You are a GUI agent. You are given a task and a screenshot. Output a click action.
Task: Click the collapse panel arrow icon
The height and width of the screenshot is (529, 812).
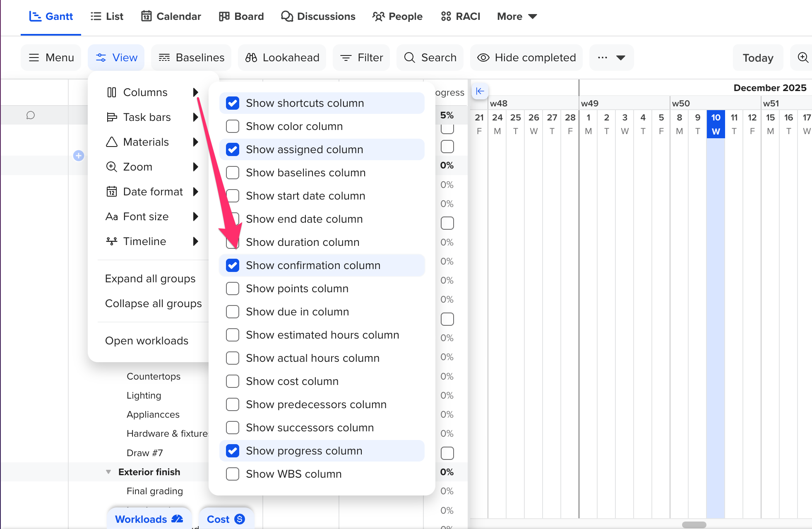(480, 91)
